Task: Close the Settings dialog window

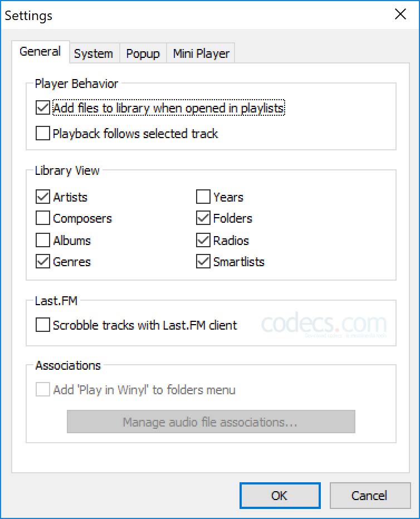Action: [x=400, y=14]
